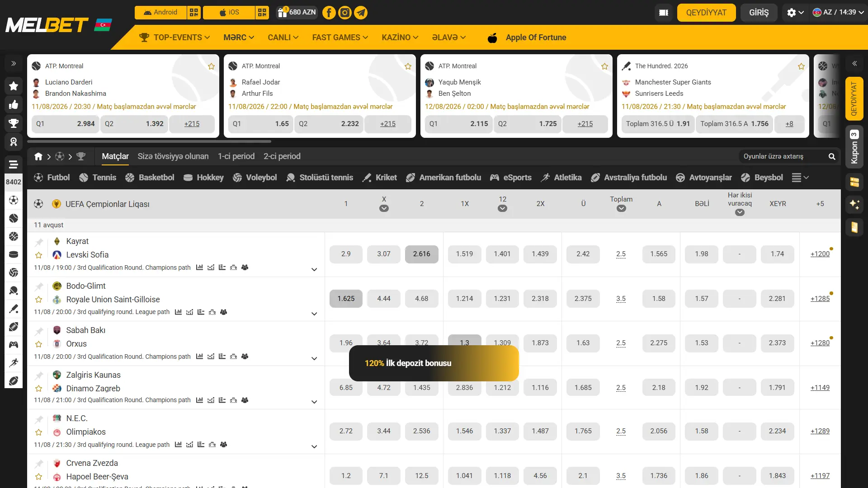Favorite the Menşik vs Şelton card

point(604,66)
